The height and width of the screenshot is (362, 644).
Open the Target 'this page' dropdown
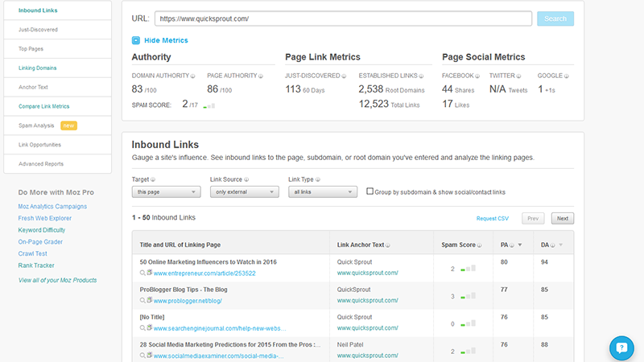[x=167, y=191]
